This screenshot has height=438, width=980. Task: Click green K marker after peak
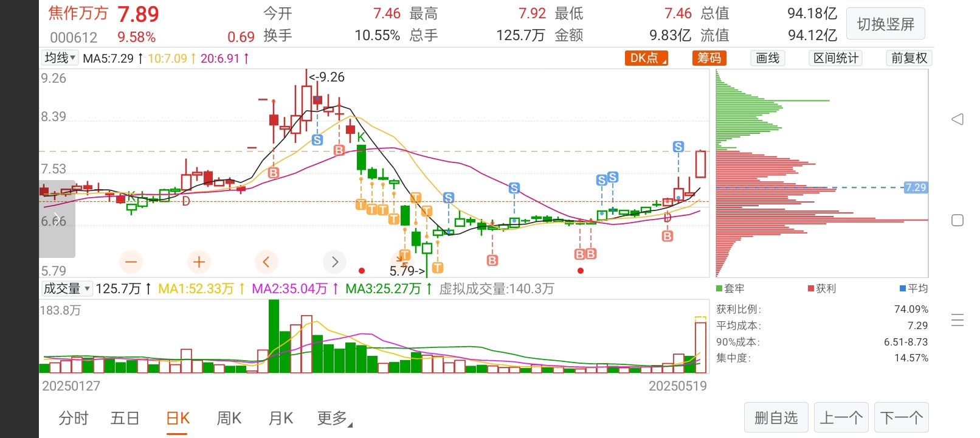click(x=361, y=137)
